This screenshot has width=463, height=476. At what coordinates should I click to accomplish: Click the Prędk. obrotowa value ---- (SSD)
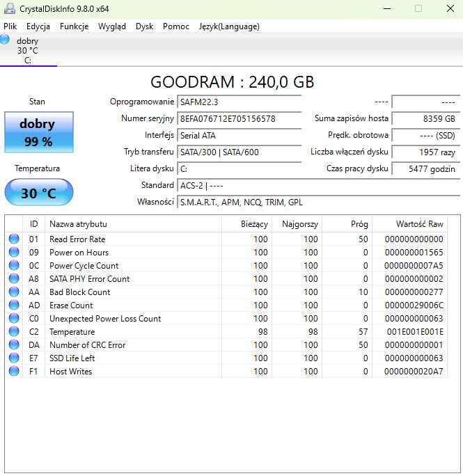pyautogui.click(x=426, y=136)
